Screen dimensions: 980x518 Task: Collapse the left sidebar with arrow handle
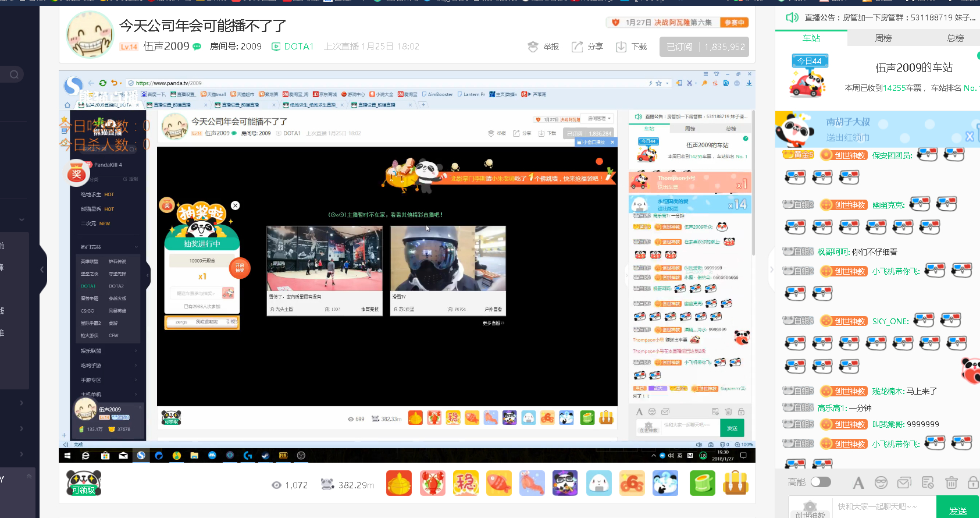42,269
